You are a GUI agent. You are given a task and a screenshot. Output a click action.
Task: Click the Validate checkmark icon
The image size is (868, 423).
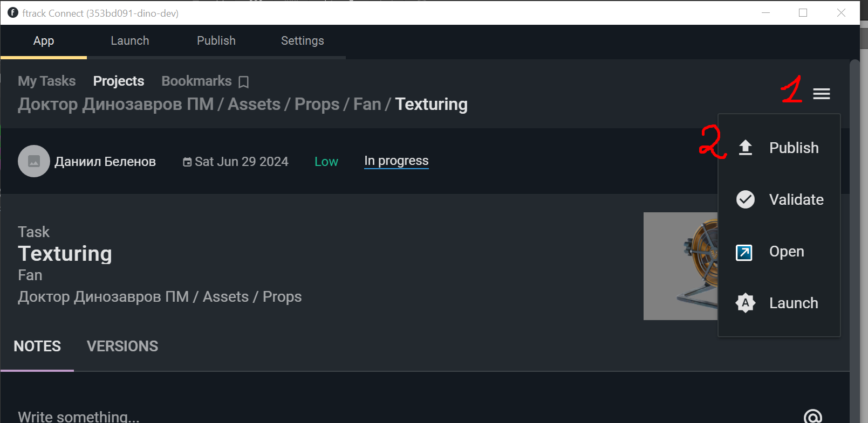(x=746, y=199)
